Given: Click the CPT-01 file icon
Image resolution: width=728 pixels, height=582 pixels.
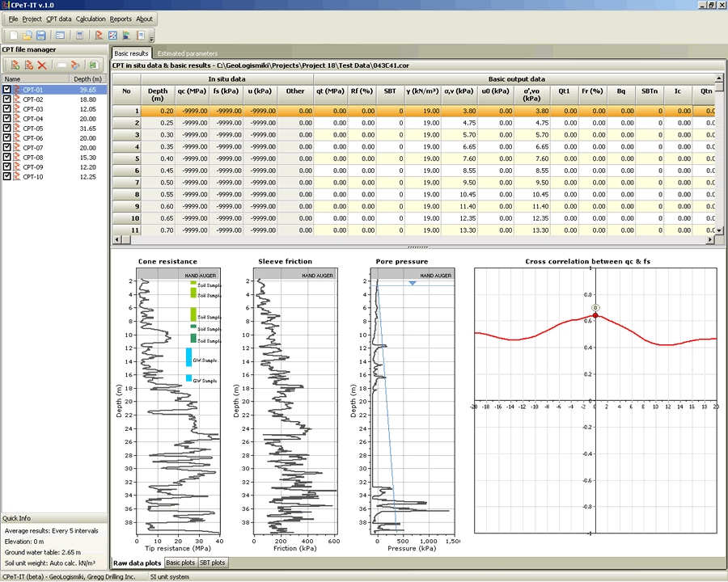Looking at the screenshot, I should click(x=17, y=90).
